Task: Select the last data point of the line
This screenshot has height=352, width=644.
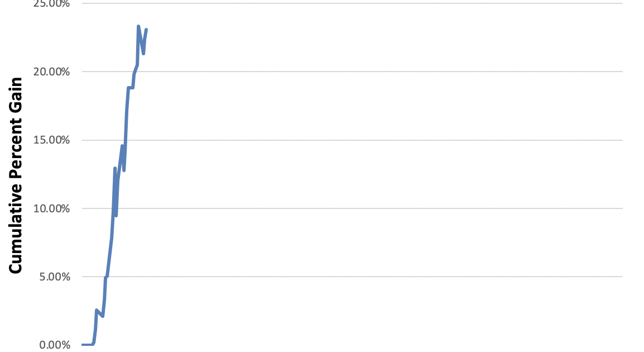Action: (146, 30)
